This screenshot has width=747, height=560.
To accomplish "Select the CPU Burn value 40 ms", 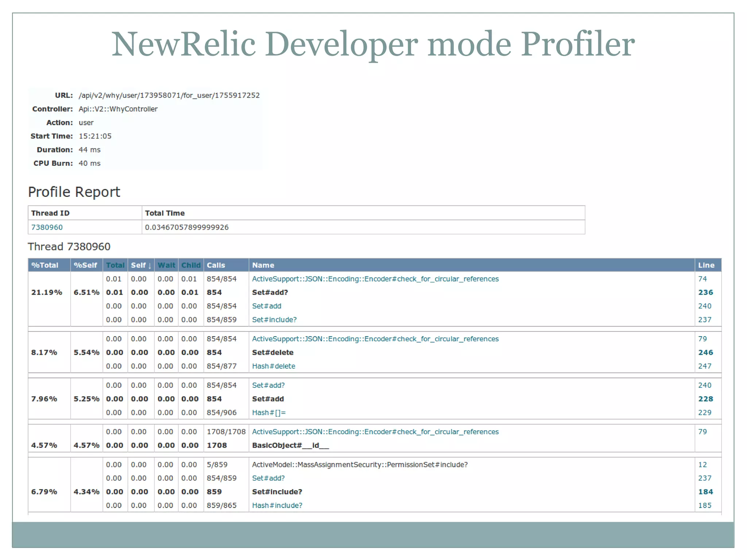I will pos(89,163).
